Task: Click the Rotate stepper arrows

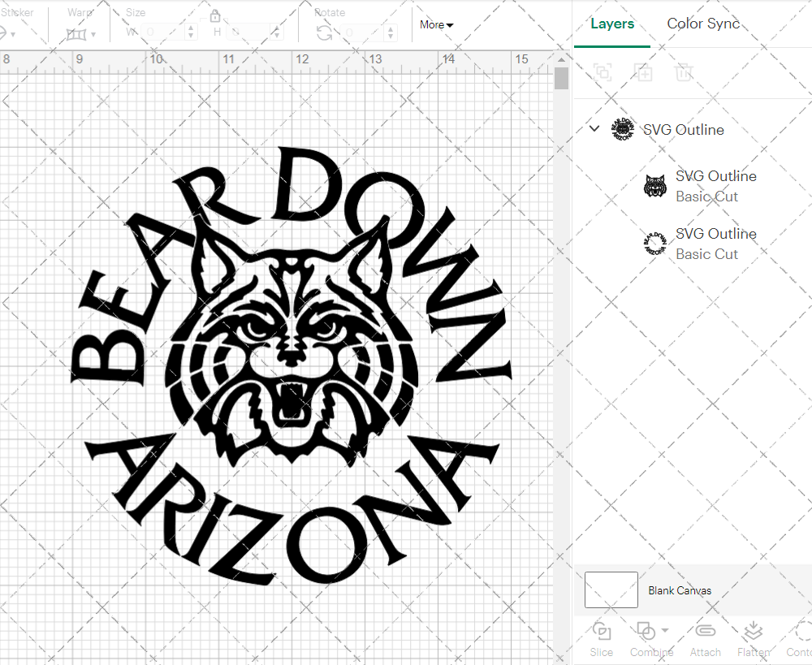Action: click(x=391, y=32)
